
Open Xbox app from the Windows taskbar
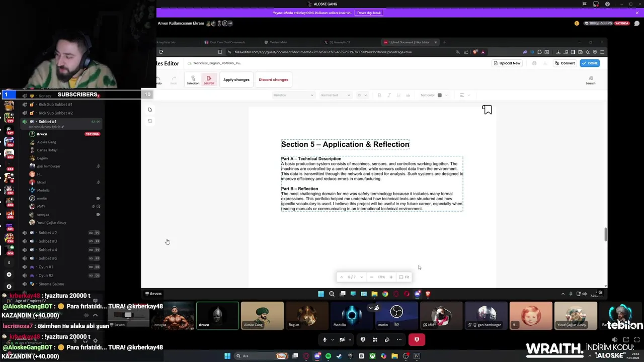[x=372, y=356]
